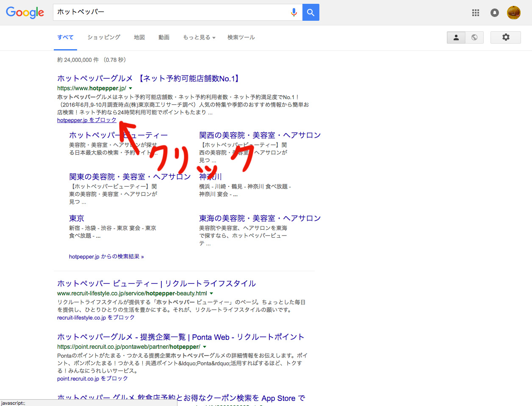Open 検索ツール options
Image resolution: width=532 pixels, height=406 pixels.
(x=241, y=37)
